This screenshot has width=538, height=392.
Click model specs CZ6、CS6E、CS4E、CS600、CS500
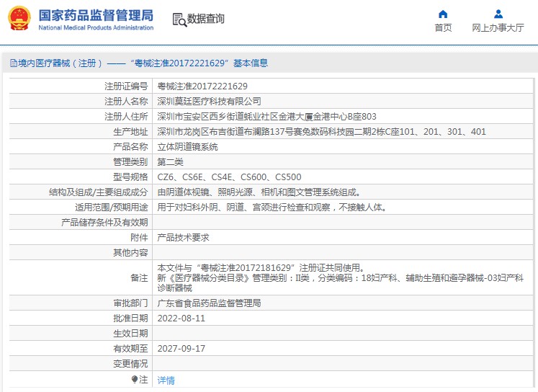point(229,177)
